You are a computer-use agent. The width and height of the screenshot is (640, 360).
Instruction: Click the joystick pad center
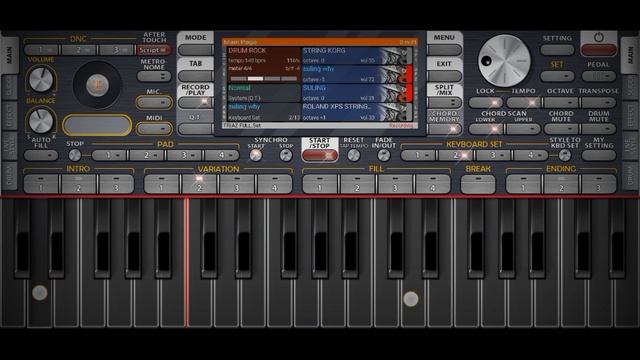pos(97,85)
